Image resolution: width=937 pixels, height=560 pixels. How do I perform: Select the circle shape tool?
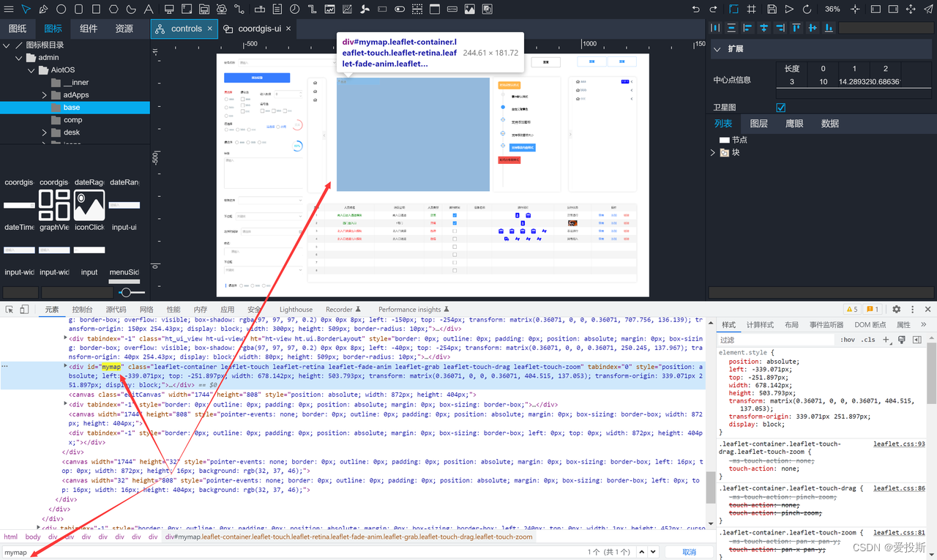(x=61, y=10)
